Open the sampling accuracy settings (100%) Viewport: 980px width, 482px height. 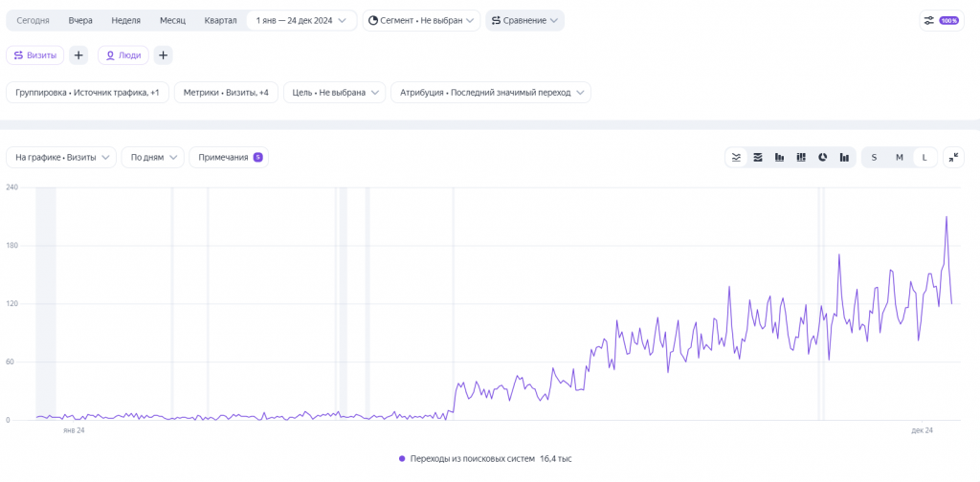pos(942,21)
